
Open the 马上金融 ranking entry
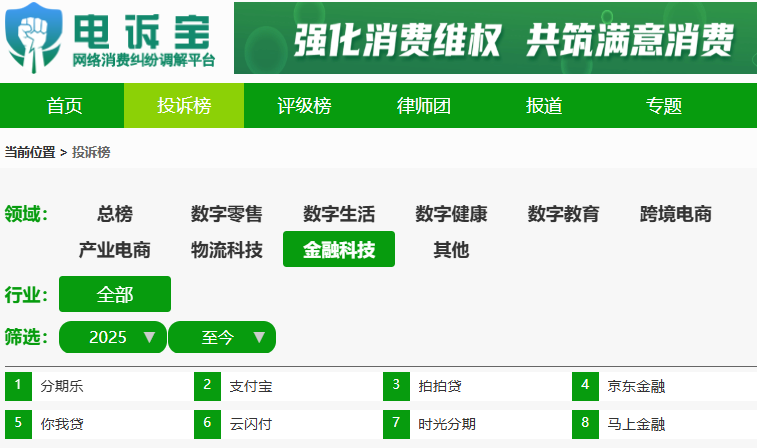pos(636,424)
